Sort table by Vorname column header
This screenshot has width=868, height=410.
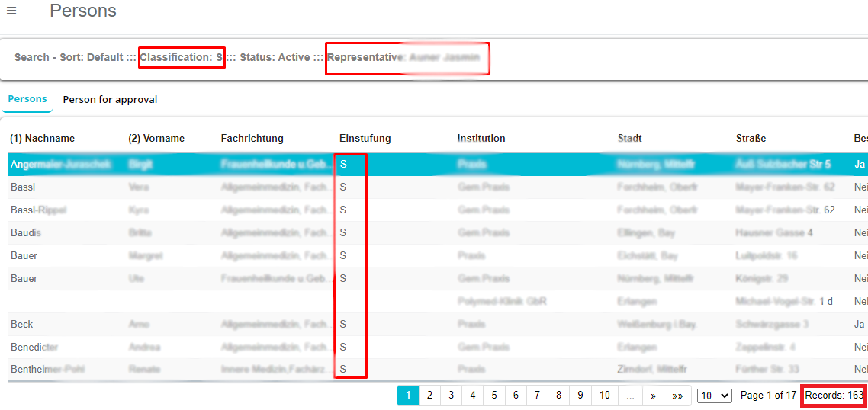(x=156, y=139)
